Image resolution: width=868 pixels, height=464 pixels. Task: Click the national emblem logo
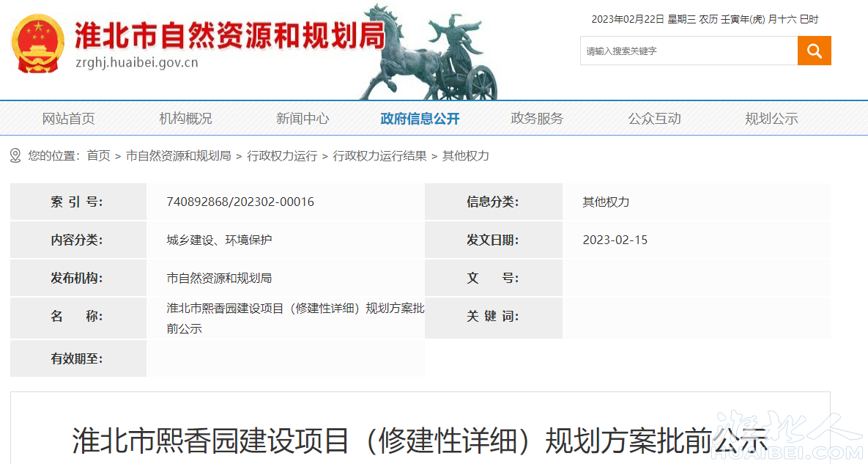pyautogui.click(x=38, y=43)
